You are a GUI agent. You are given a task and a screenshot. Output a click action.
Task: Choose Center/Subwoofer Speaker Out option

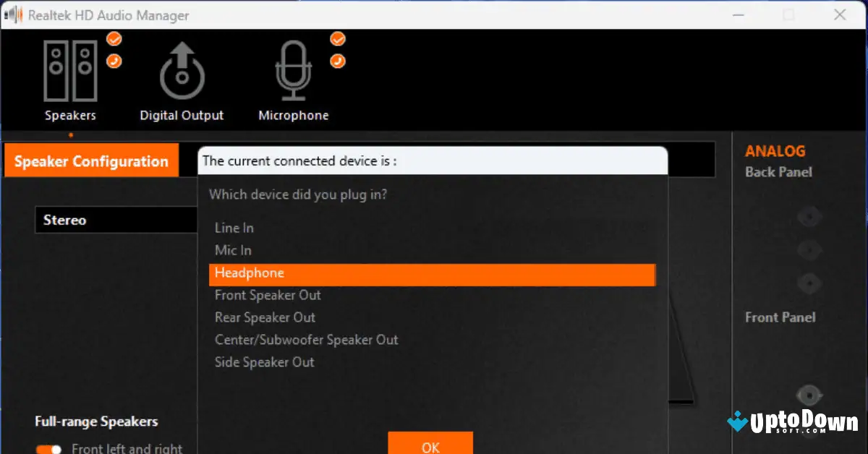point(306,340)
